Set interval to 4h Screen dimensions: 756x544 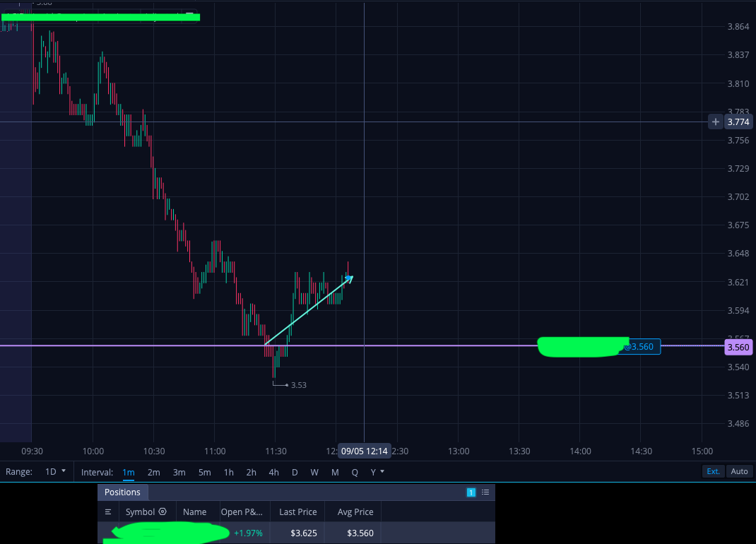[274, 473]
